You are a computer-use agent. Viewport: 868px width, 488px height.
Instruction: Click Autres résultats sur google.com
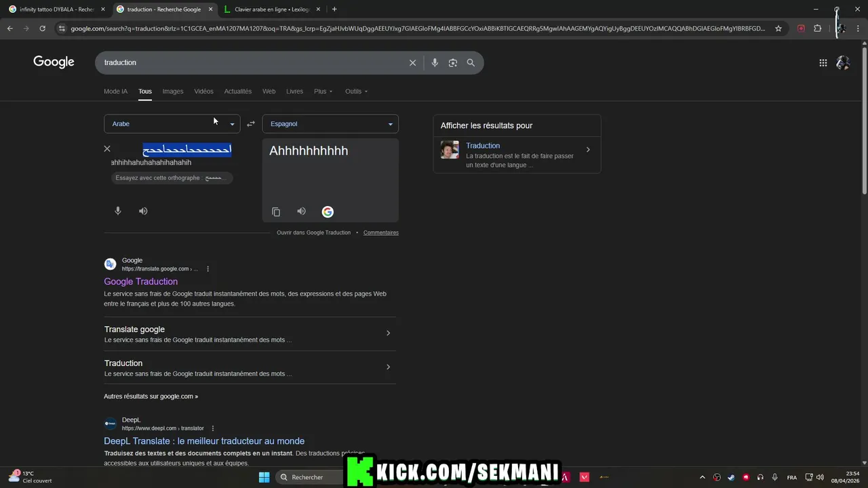pyautogui.click(x=151, y=396)
